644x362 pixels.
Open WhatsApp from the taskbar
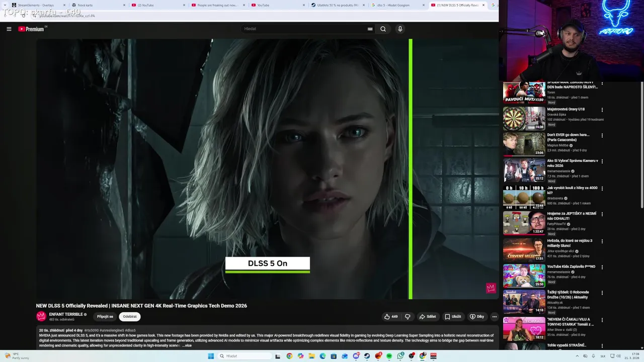pos(400,356)
